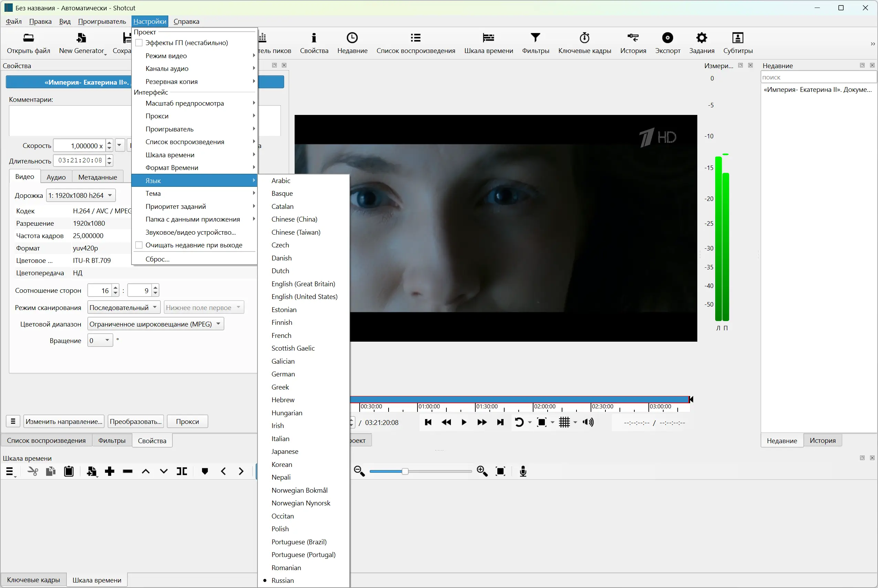Open the video track dropdown
This screenshot has height=588, width=878.
coord(81,195)
